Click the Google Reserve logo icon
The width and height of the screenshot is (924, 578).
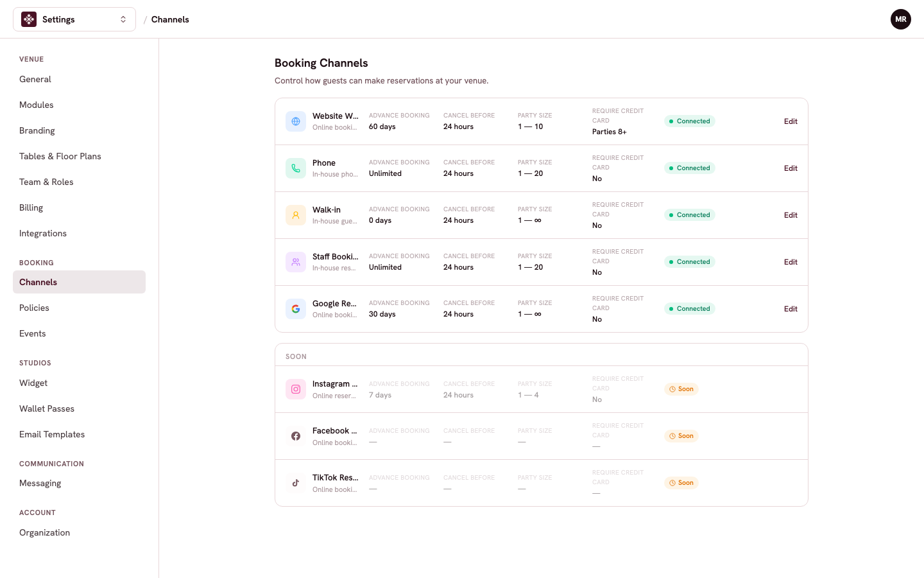point(296,309)
